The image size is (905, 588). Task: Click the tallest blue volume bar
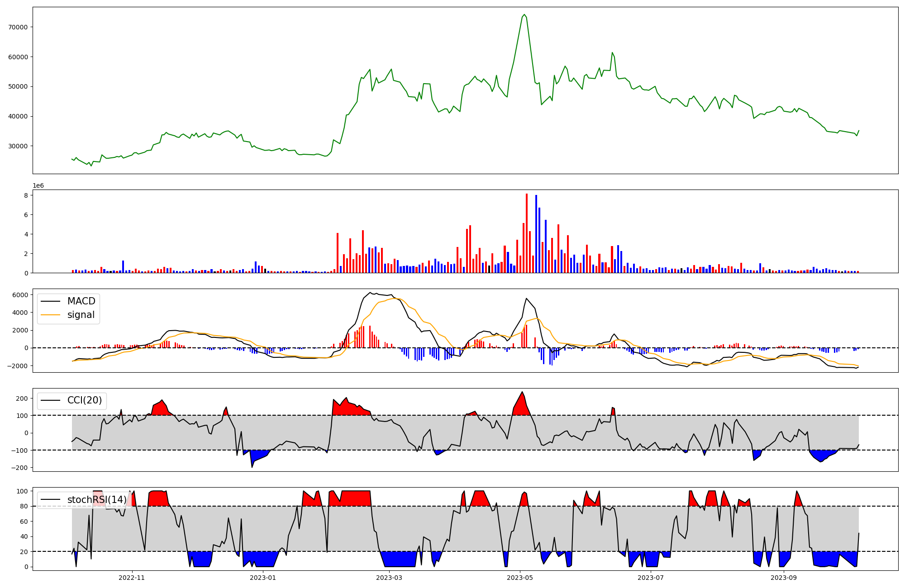(x=536, y=234)
